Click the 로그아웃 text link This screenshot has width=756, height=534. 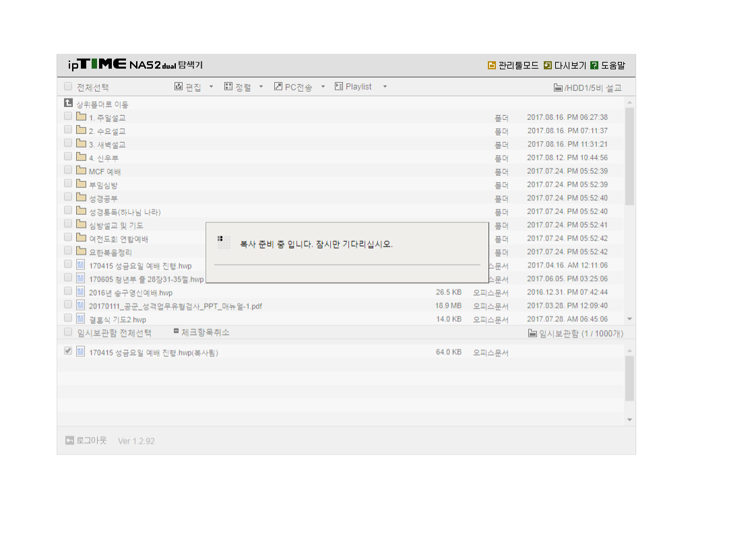click(92, 440)
